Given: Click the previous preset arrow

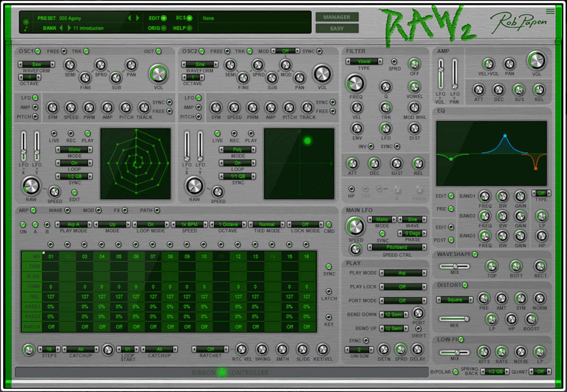Looking at the screenshot, I should 130,18.
